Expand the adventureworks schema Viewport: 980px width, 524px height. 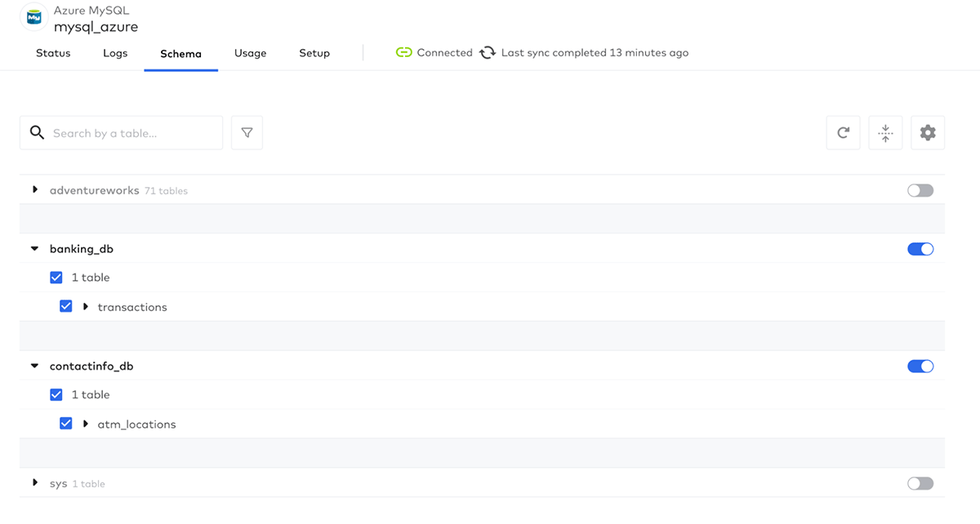coord(35,190)
